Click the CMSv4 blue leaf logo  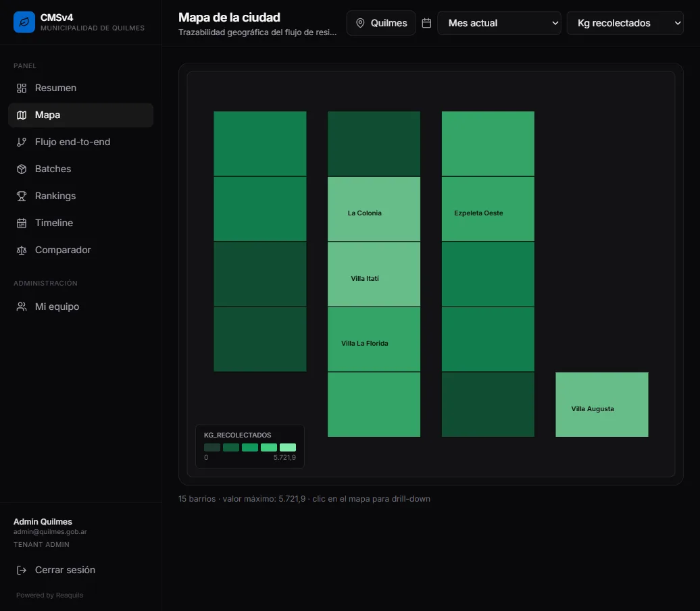point(24,22)
